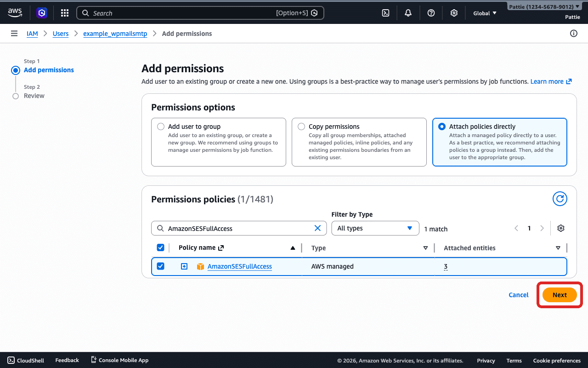Click CloudShell icon in footer
Screen dimensions: 588x368
coord(11,360)
